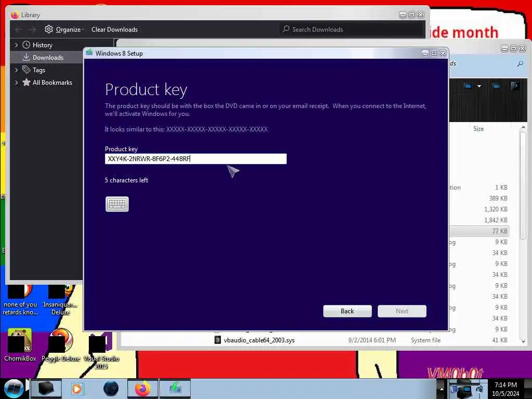Click the Organize gear icon

point(48,29)
